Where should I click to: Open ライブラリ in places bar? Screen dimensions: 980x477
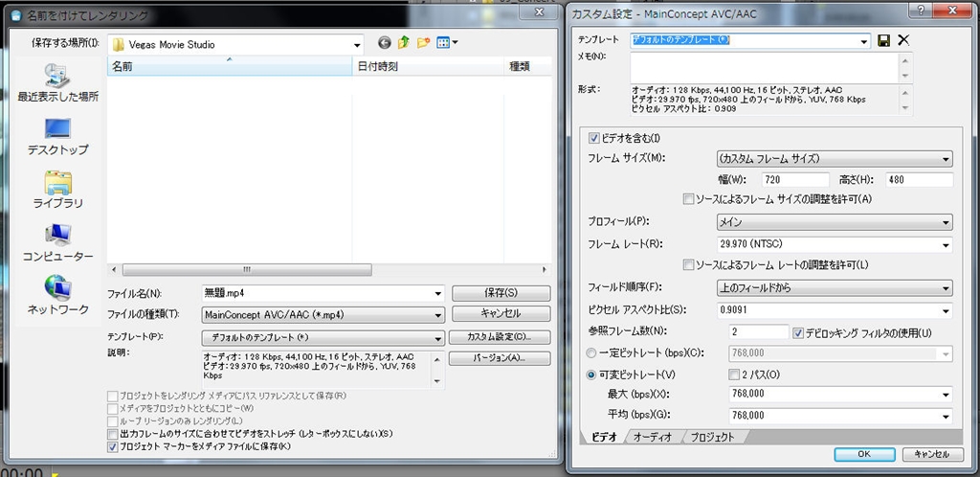pyautogui.click(x=58, y=190)
